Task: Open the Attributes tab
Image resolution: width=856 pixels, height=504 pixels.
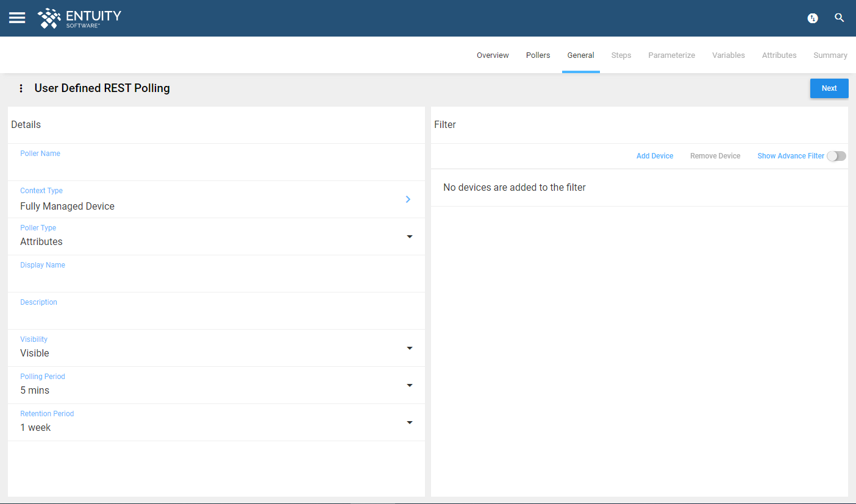Action: tap(779, 55)
